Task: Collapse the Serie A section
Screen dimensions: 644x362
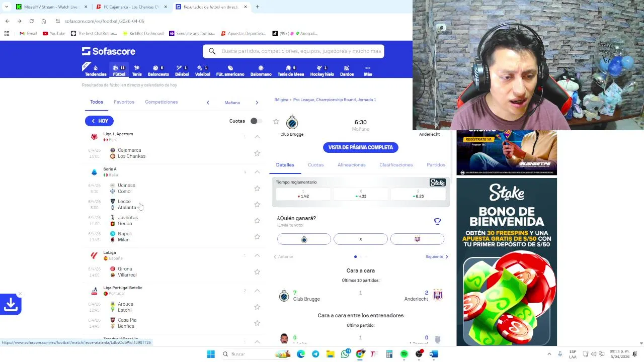Action: [x=257, y=172]
